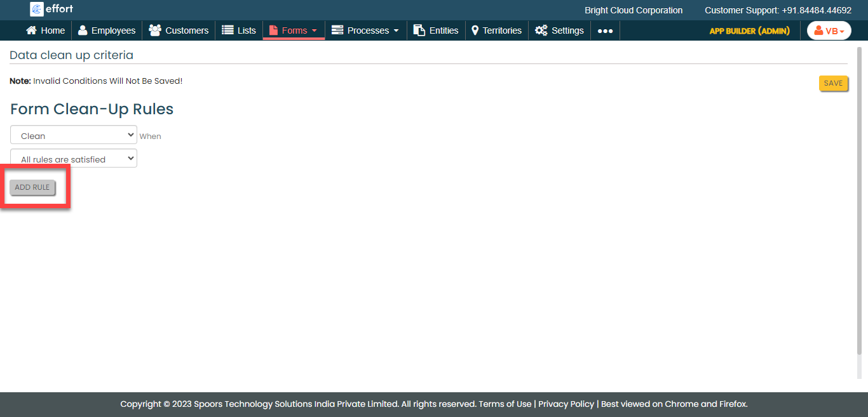Open the VB user profile dropdown
Viewport: 868px width, 417px height.
pos(829,30)
